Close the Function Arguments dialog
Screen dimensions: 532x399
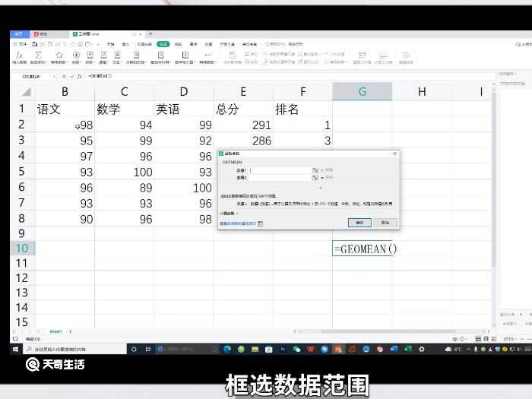tap(394, 154)
